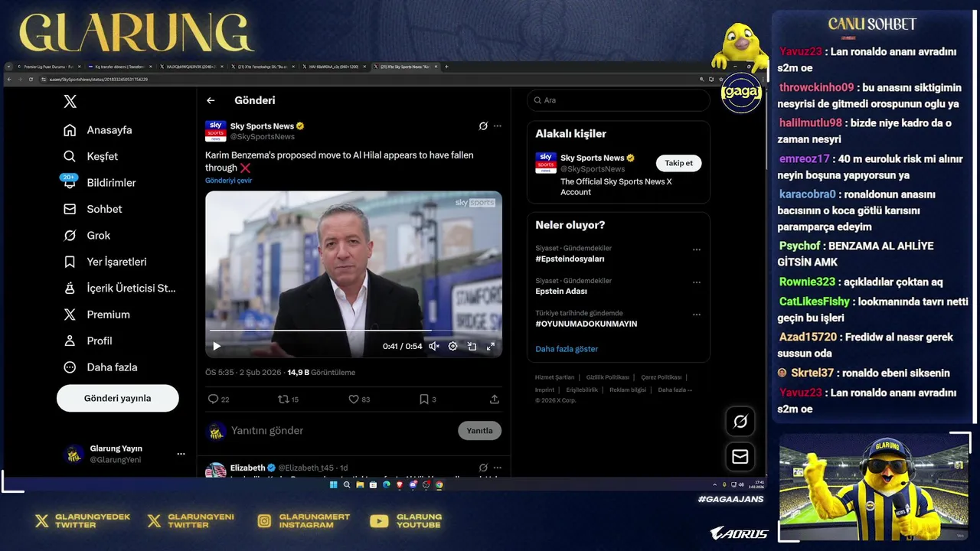Screen dimensions: 980x551
Task: Open options for #Epsteindosyaları trend
Action: click(696, 249)
